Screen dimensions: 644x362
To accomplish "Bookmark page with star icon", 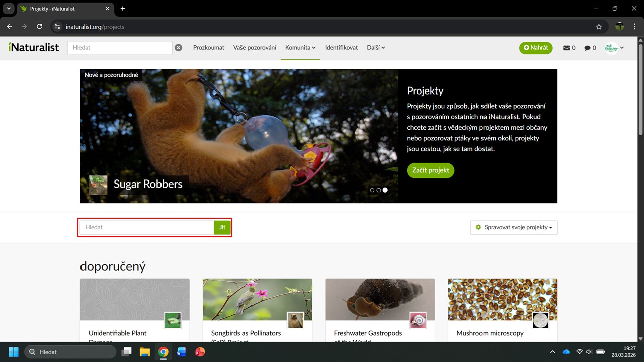I will (599, 27).
